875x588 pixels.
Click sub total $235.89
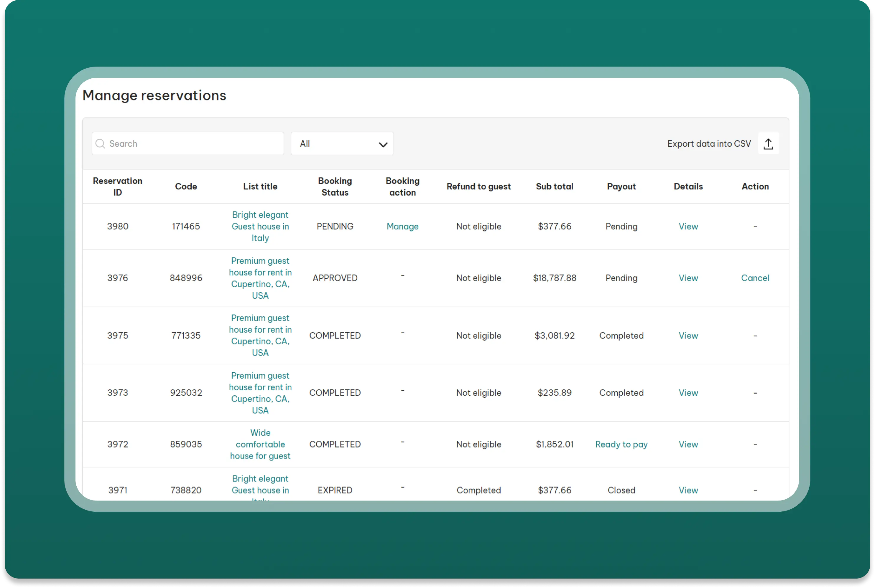pos(554,393)
